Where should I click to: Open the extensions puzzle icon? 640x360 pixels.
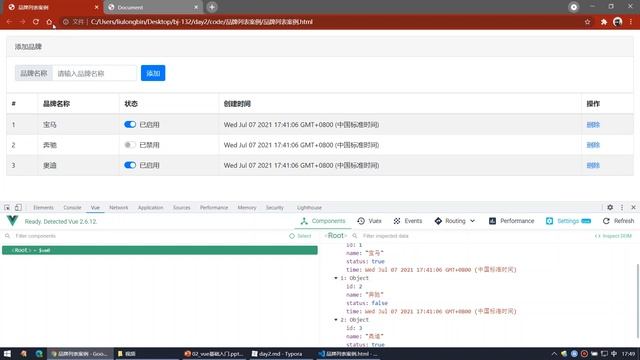pos(604,22)
